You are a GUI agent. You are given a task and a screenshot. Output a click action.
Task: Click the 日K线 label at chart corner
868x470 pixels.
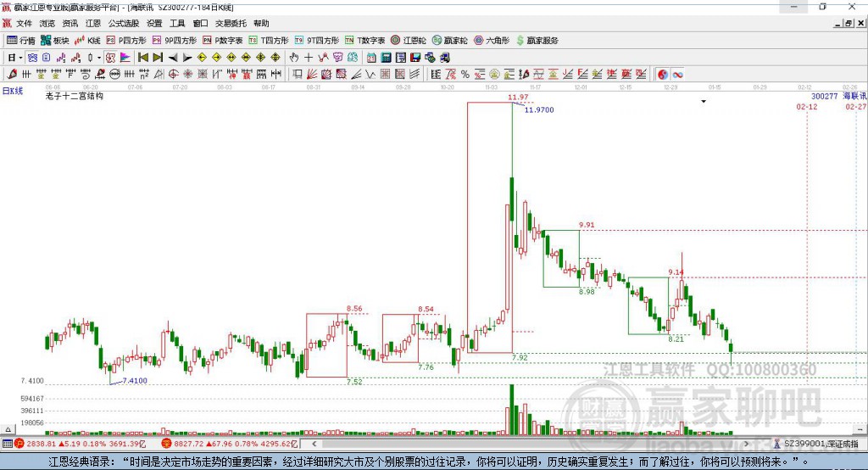pos(12,91)
